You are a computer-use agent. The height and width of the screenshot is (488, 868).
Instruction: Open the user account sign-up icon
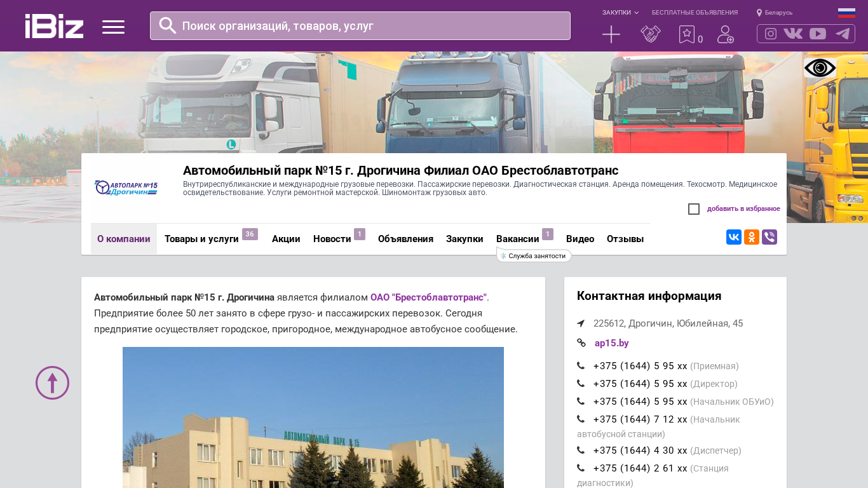tap(726, 34)
